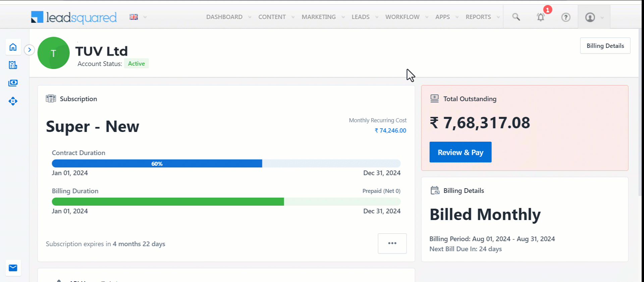Image resolution: width=644 pixels, height=282 pixels.
Task: Open the Reports menu
Action: tap(478, 17)
